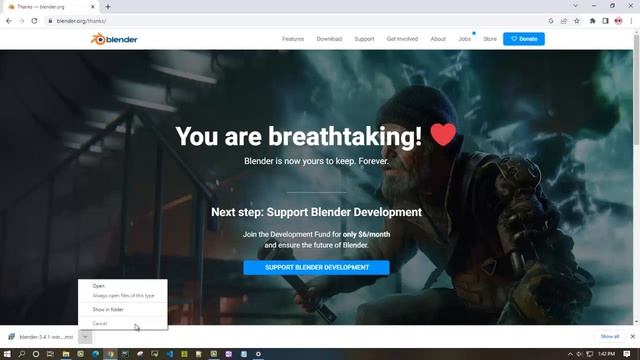Click the blue Donate button

coord(524,39)
